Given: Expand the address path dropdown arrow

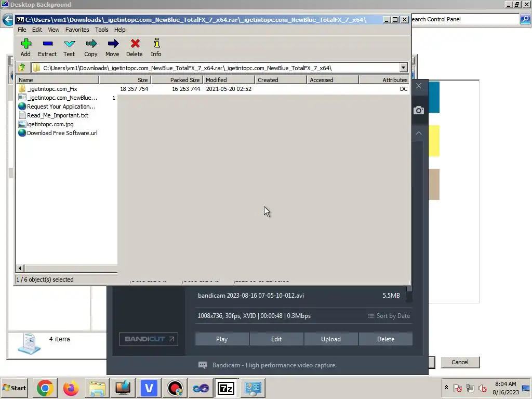Looking at the screenshot, I should (x=403, y=68).
